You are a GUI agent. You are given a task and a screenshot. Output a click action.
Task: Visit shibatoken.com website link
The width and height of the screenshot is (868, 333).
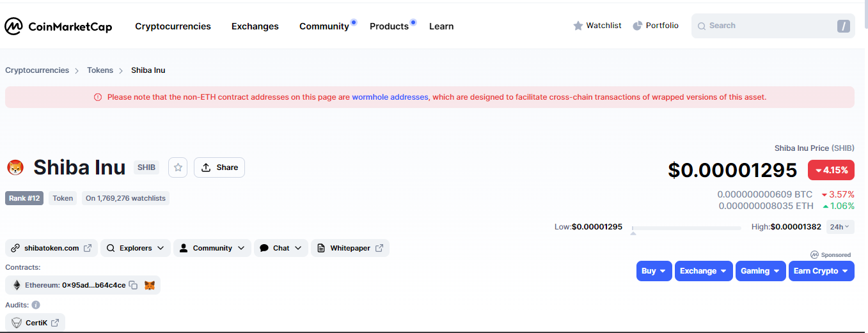51,248
